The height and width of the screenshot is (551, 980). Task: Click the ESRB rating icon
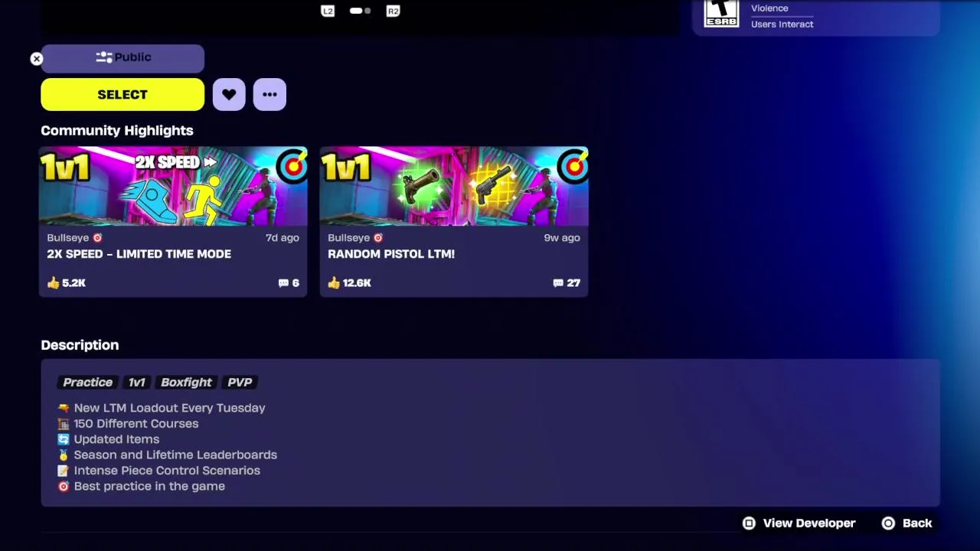721,14
